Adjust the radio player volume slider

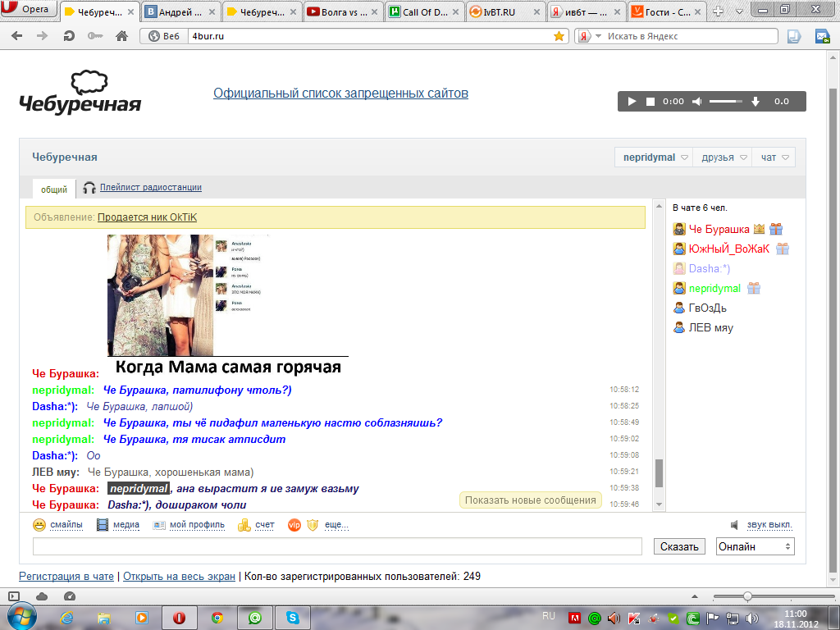tap(726, 101)
